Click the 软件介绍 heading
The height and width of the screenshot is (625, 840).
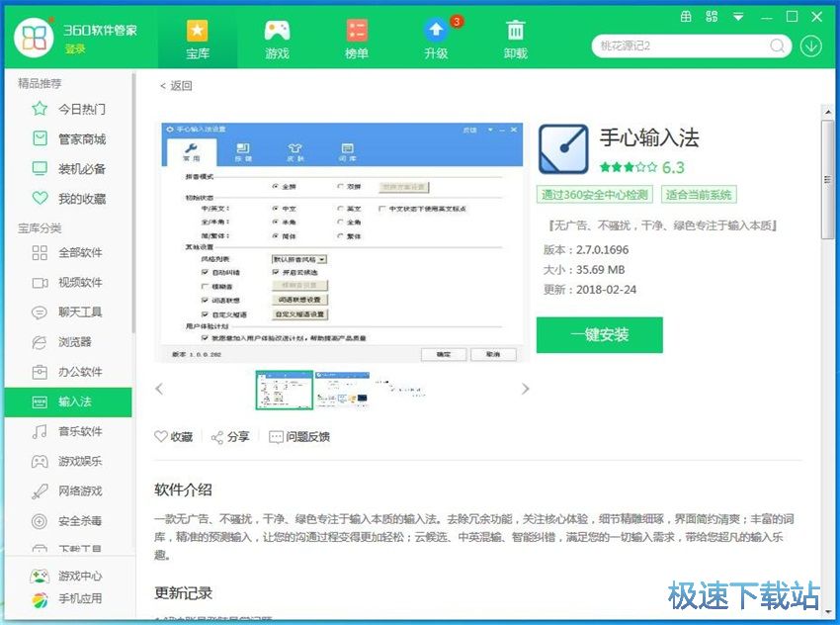point(183,490)
